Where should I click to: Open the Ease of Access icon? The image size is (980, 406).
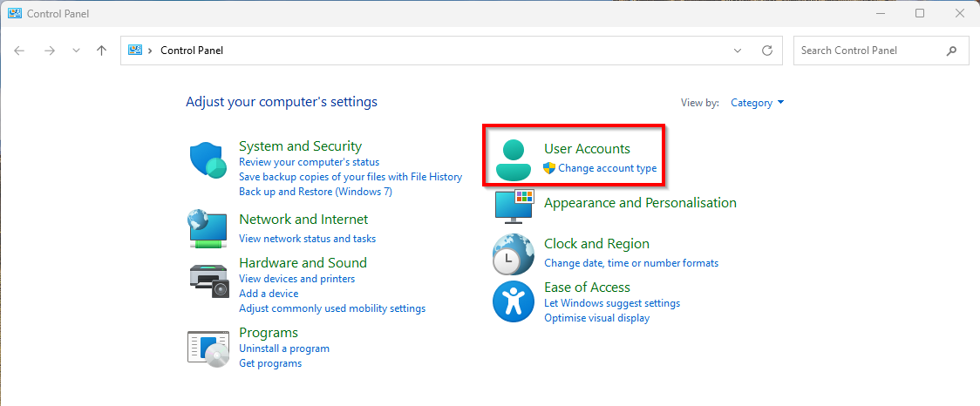pos(514,301)
